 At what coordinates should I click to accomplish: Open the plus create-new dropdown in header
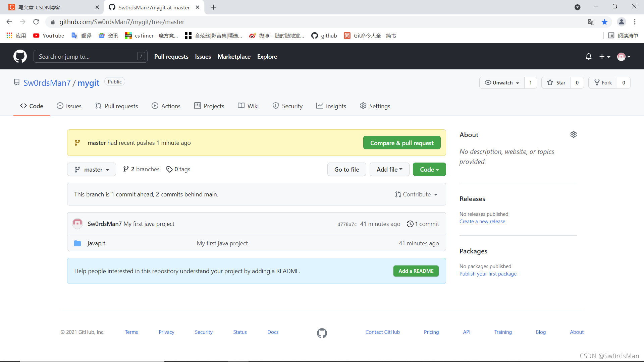(605, 57)
